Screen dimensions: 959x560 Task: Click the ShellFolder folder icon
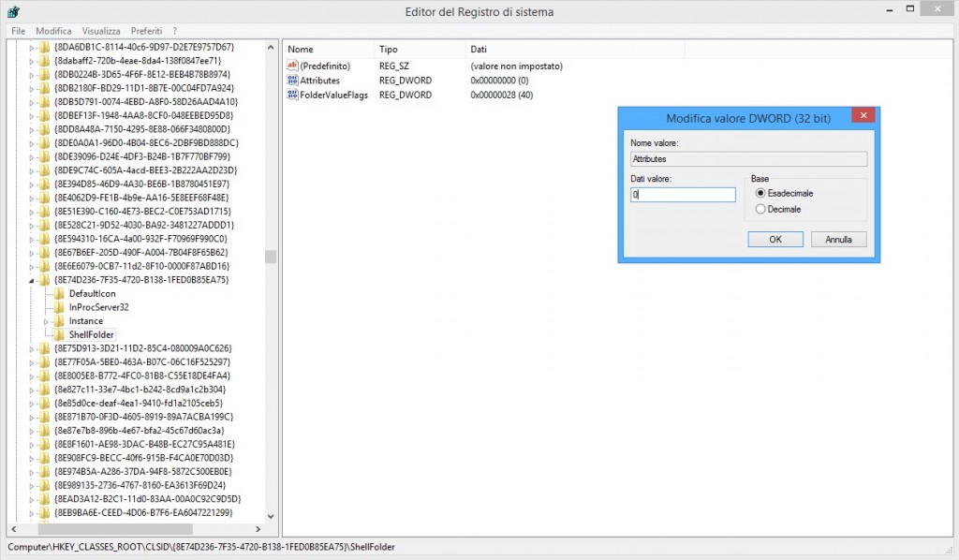point(60,334)
